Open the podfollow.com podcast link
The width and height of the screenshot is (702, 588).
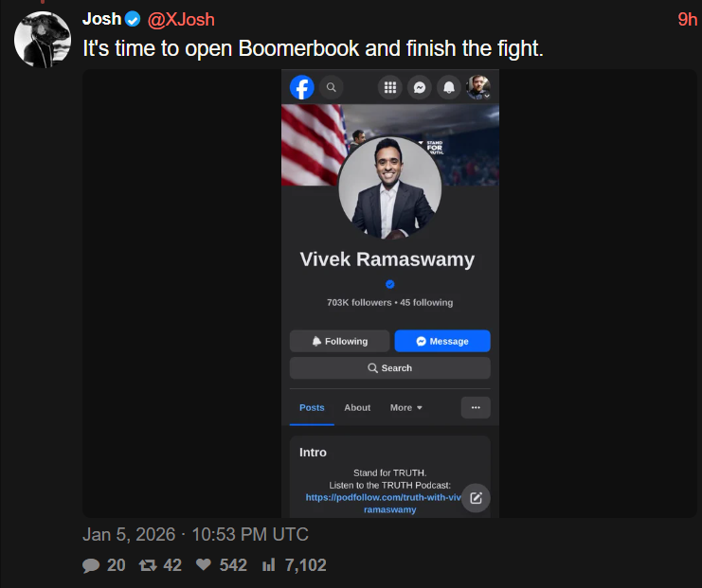(385, 504)
